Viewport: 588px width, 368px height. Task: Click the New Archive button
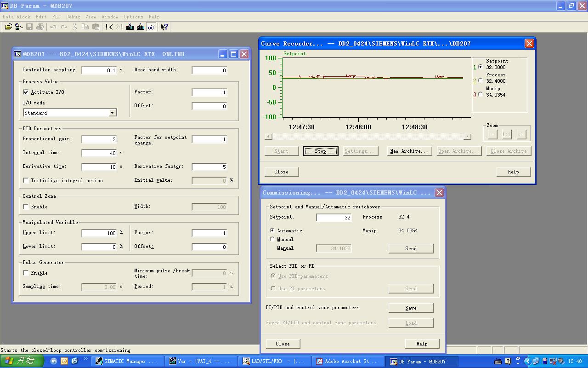tap(409, 151)
